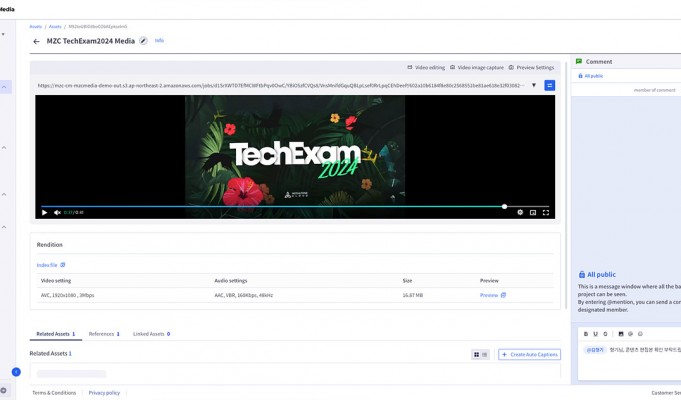Open Terms & Conditions link
The width and height of the screenshot is (681, 400).
tap(54, 393)
